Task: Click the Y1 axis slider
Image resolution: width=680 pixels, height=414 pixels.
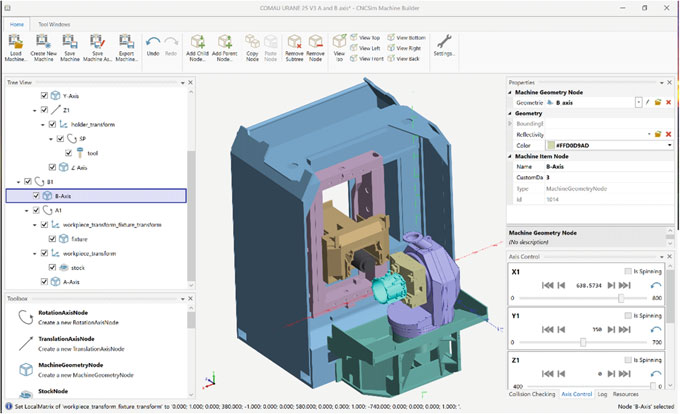Action: tap(583, 342)
